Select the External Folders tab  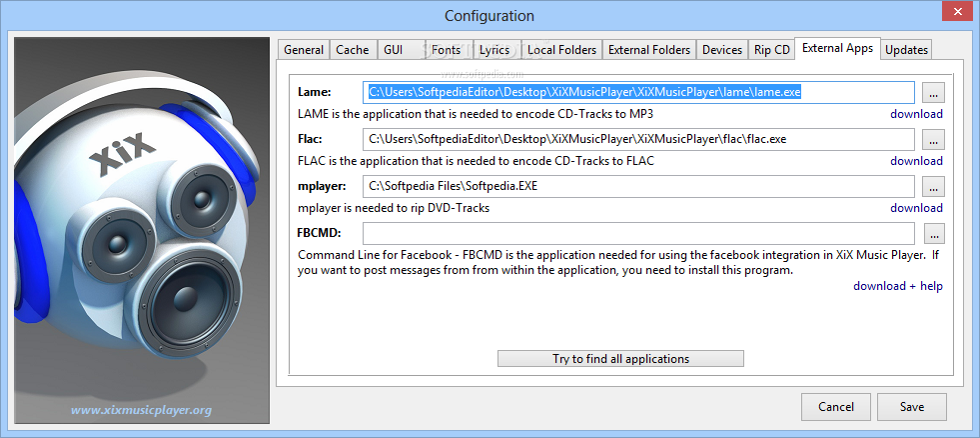pyautogui.click(x=649, y=50)
